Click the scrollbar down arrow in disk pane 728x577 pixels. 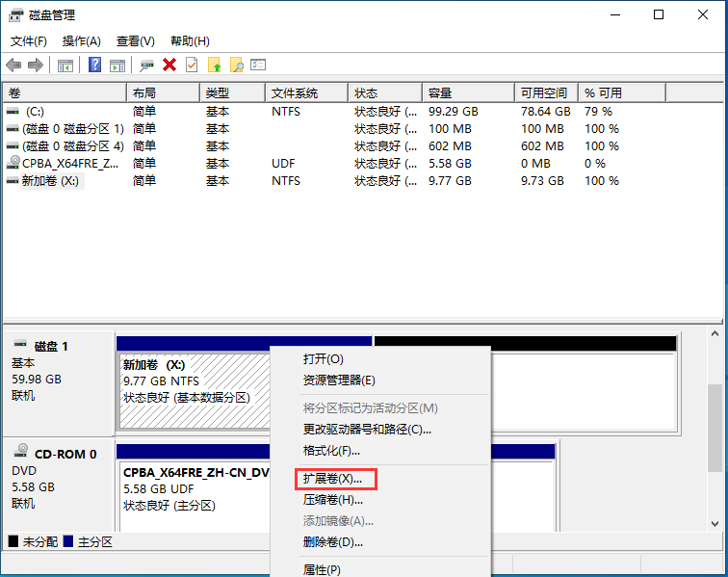tap(715, 524)
